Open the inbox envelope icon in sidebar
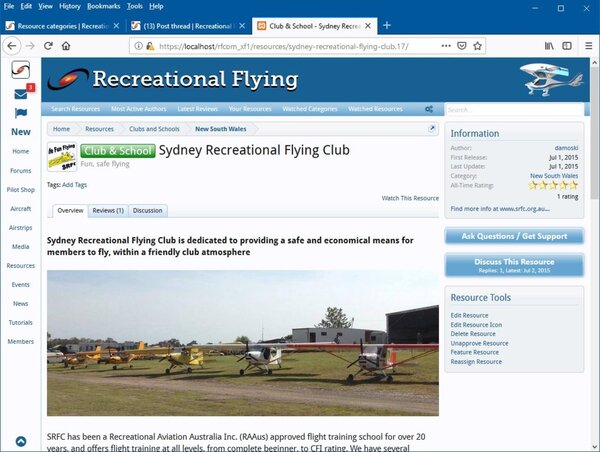 click(20, 94)
